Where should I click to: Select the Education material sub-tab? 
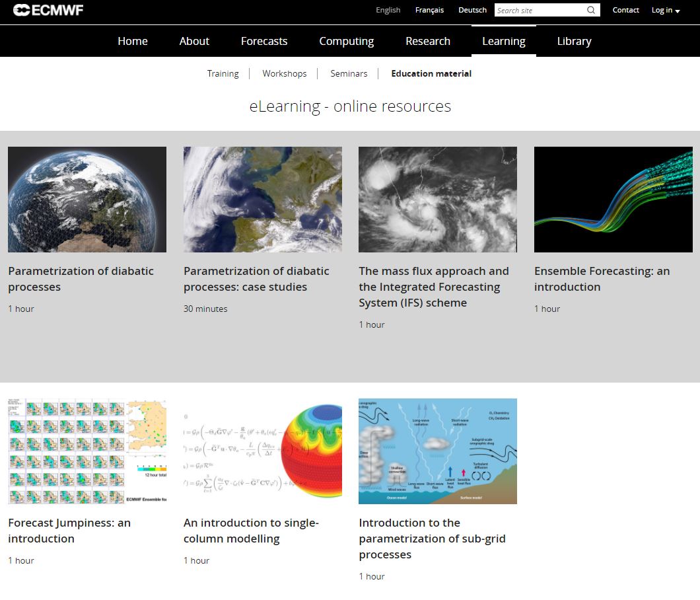tap(431, 74)
